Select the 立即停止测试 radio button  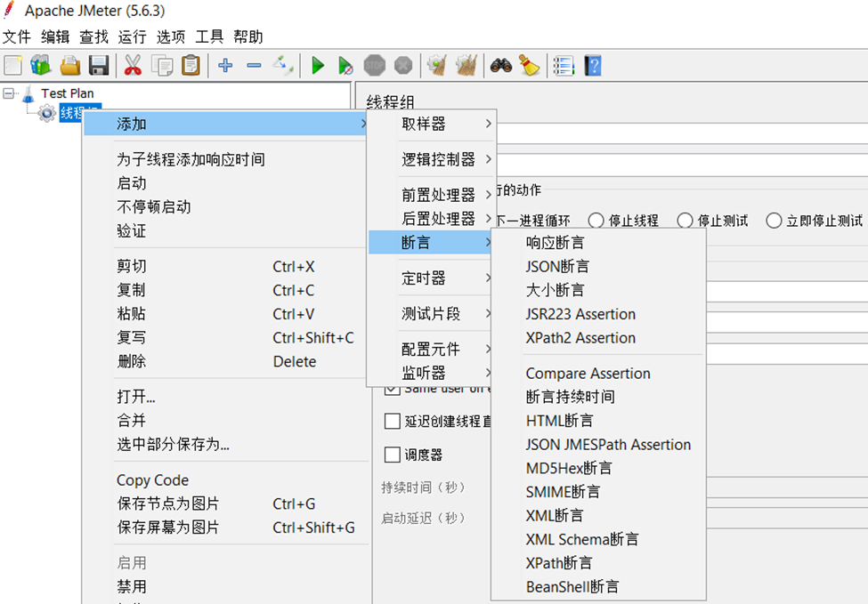pos(774,221)
